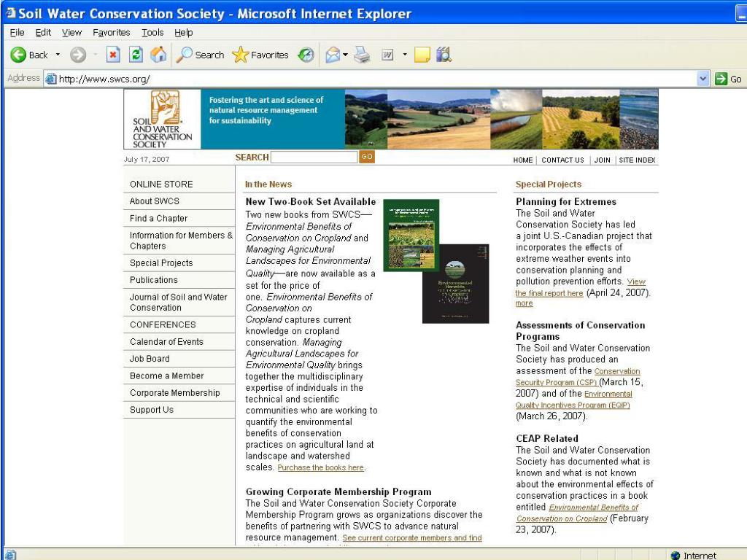Open Calendar of Events
The height and width of the screenshot is (560, 747).
click(x=166, y=341)
